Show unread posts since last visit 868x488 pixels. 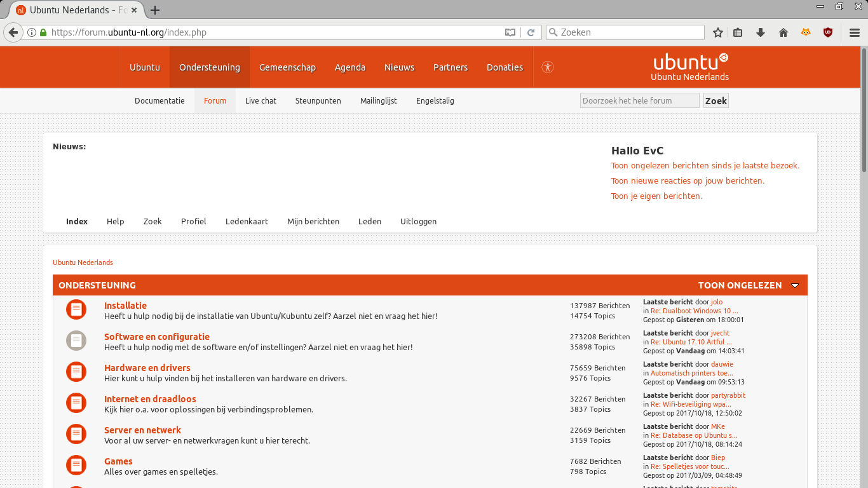pos(705,166)
